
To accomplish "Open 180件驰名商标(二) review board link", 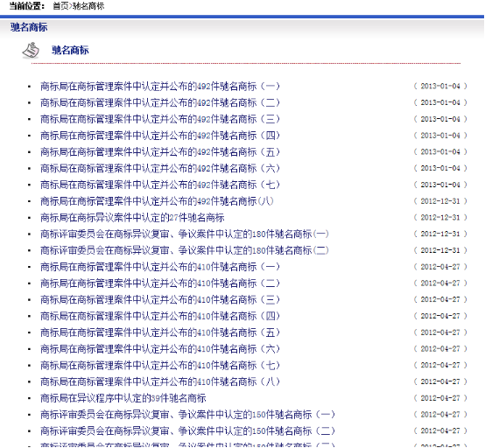I will (x=185, y=250).
